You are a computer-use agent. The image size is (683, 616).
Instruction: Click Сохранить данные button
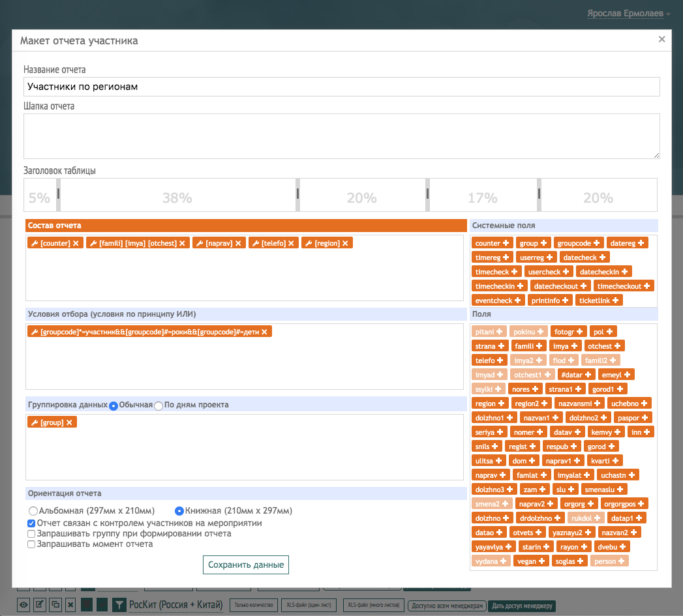pyautogui.click(x=245, y=565)
